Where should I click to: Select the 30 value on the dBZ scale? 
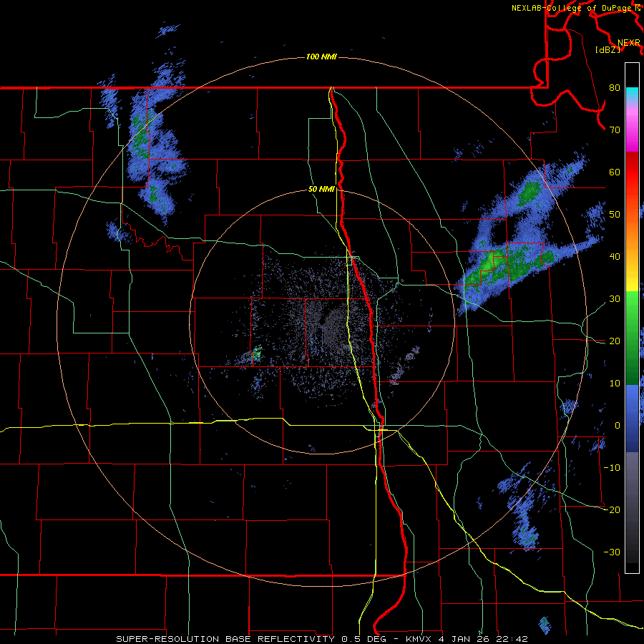(x=615, y=299)
